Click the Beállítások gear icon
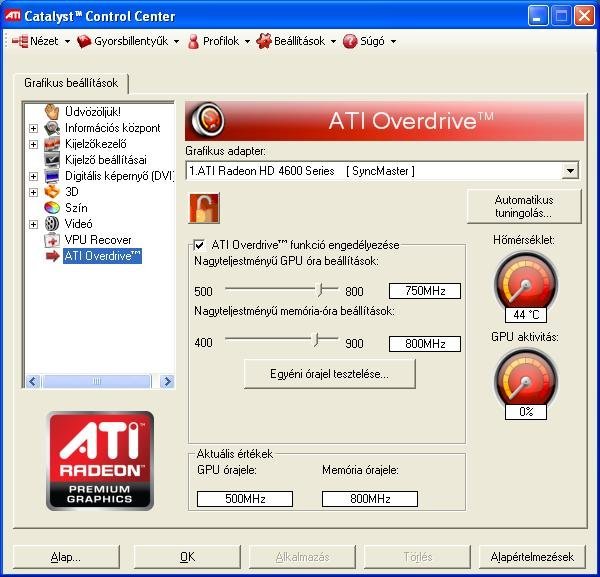 click(x=264, y=41)
